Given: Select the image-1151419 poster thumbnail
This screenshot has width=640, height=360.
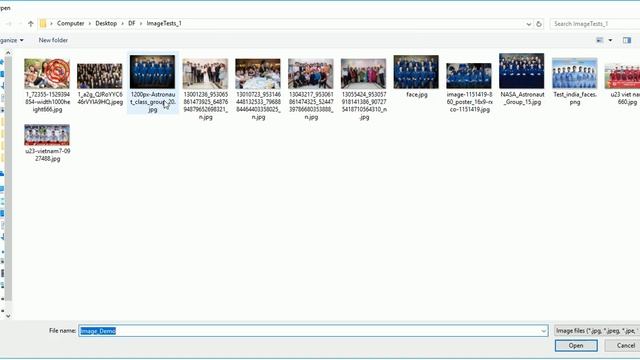Looking at the screenshot, I should pyautogui.click(x=469, y=76).
